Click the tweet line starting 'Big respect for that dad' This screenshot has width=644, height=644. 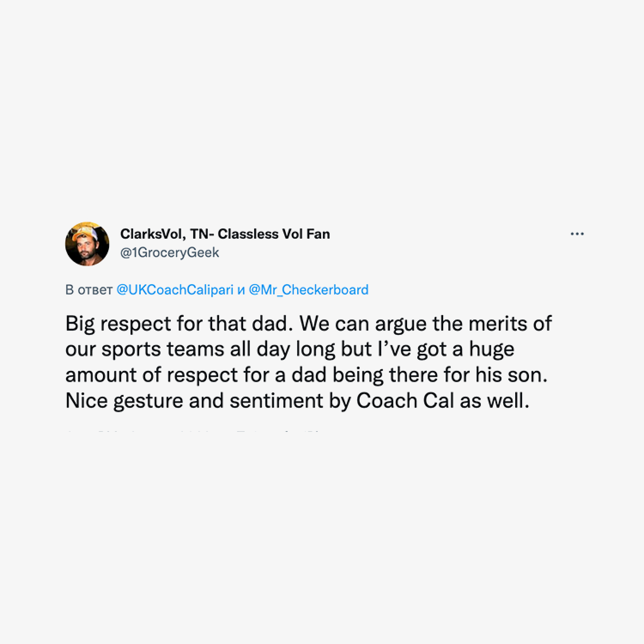pyautogui.click(x=309, y=324)
